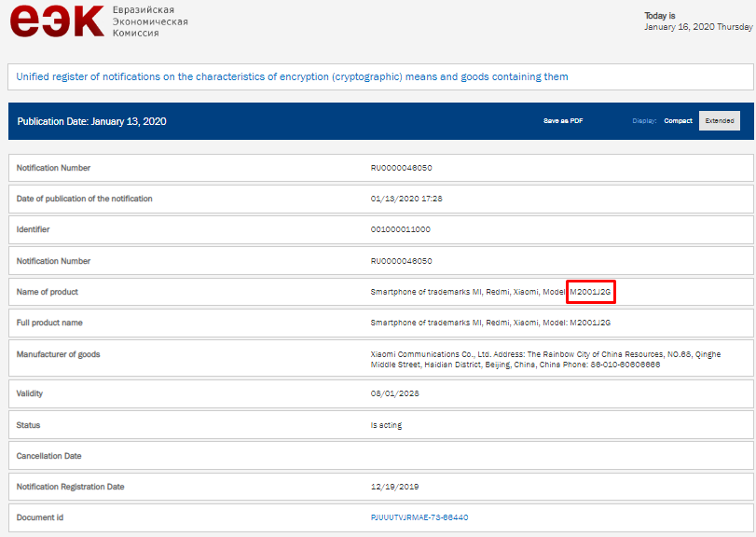This screenshot has width=756, height=537.
Task: Open the Unified register of notifications link
Action: pyautogui.click(x=292, y=76)
